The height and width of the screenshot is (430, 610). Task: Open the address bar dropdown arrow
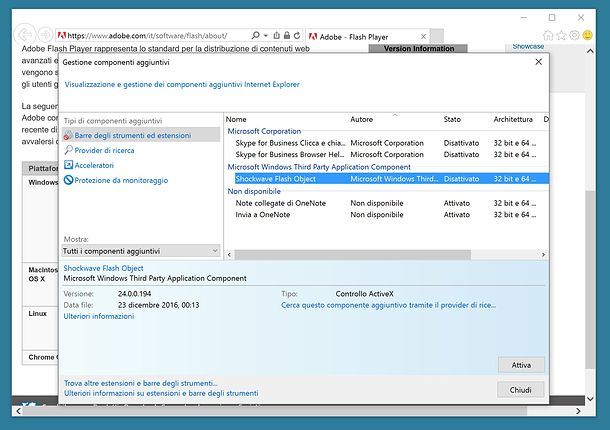tap(266, 35)
